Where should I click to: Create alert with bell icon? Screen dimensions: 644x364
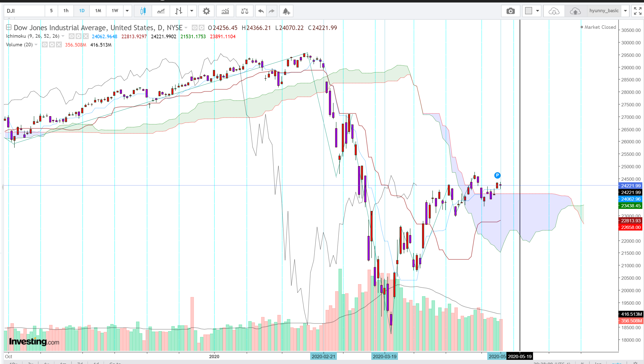[x=286, y=11]
